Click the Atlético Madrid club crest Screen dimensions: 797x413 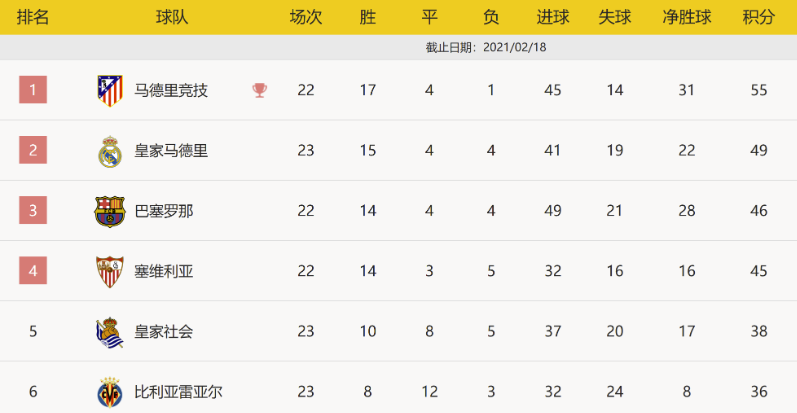108,91
